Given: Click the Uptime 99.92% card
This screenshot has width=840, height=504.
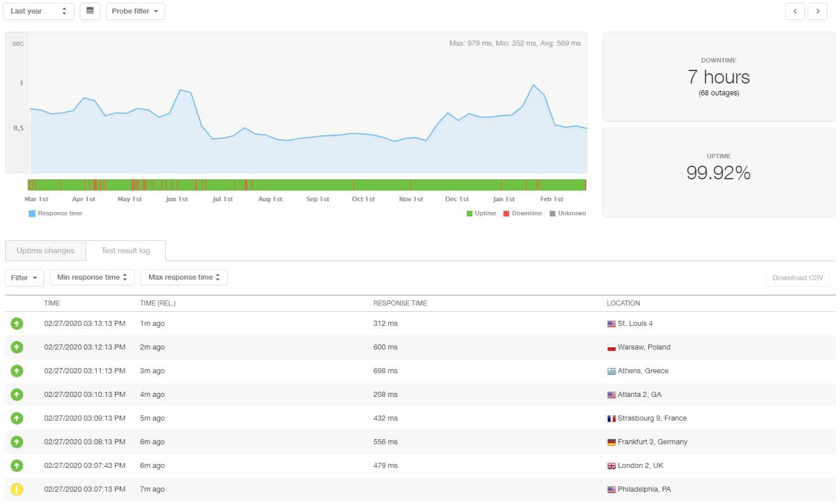Looking at the screenshot, I should pos(719,173).
